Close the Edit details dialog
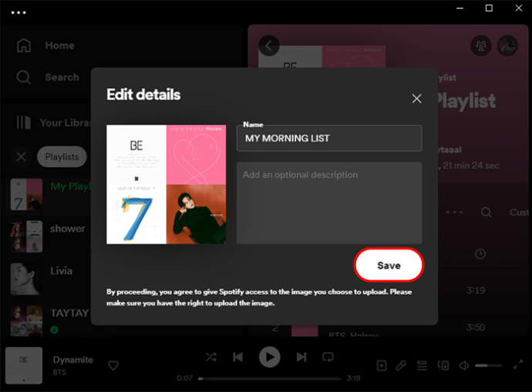This screenshot has height=392, width=532. click(416, 99)
